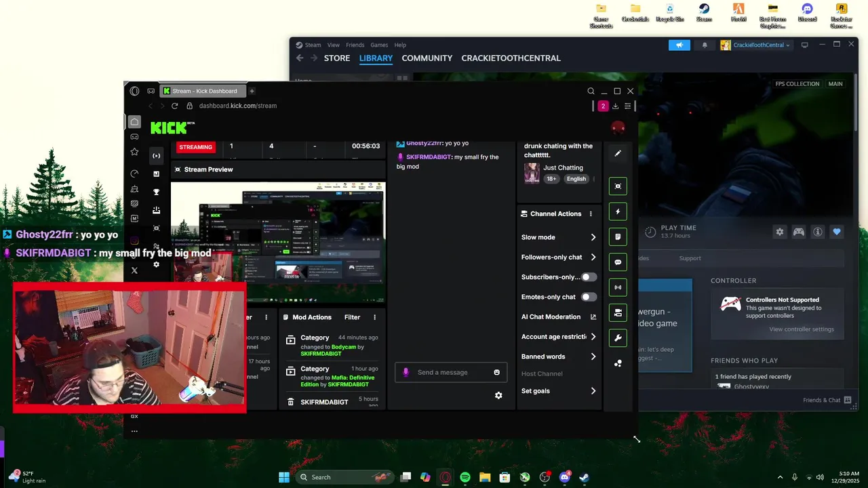
Task: Switch to Steam COMMUNITY tab
Action: pos(427,58)
